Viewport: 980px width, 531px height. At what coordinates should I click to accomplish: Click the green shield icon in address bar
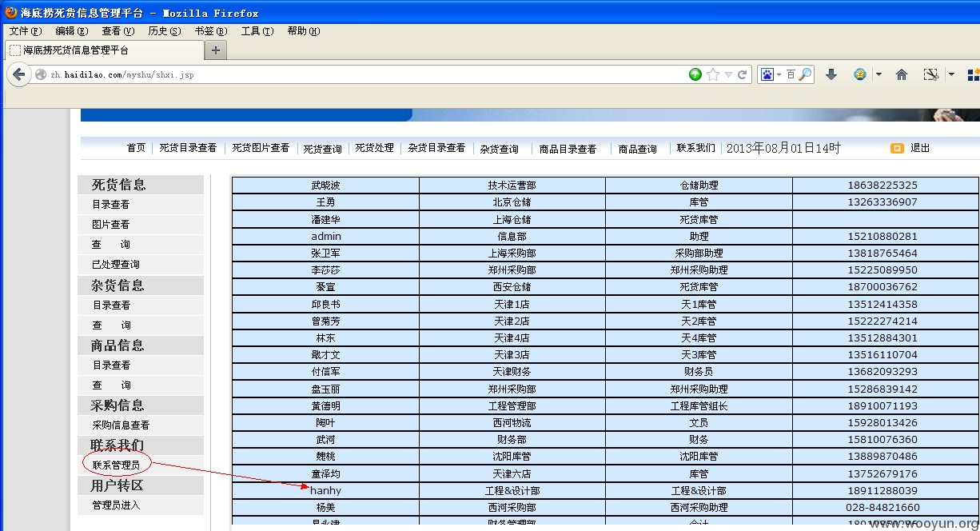695,74
